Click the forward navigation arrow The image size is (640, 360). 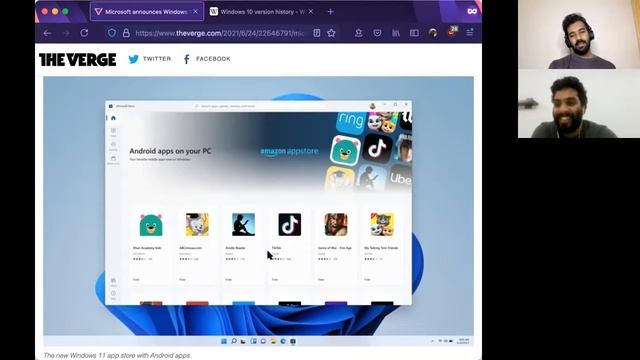66,33
